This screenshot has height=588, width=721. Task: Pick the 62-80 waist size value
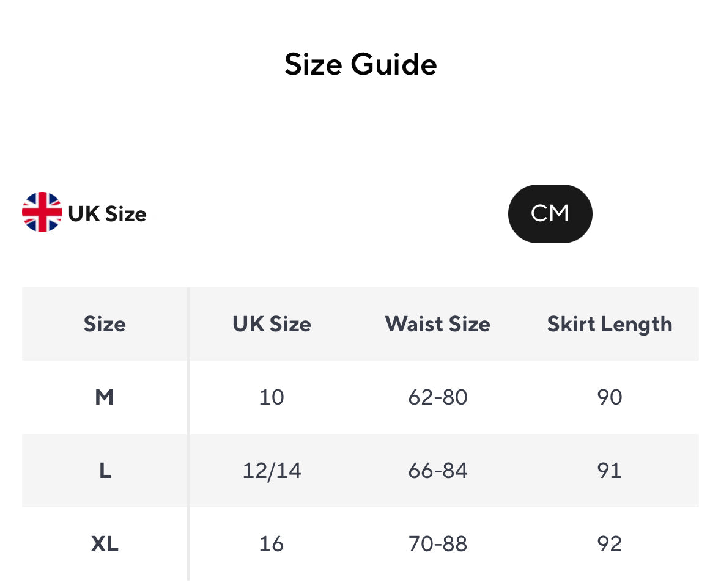coord(437,397)
